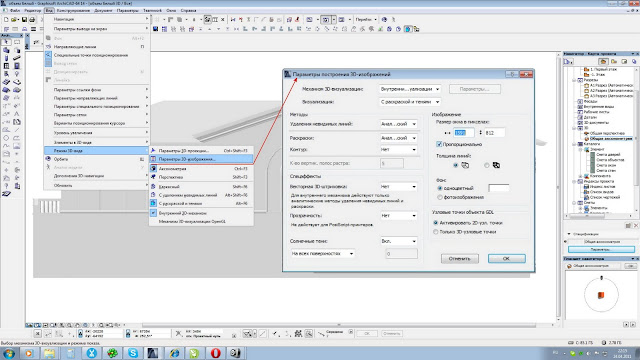Screen dimensions: 640x360
Task: Click the disabled Параметры button in dialog
Action: (x=475, y=89)
